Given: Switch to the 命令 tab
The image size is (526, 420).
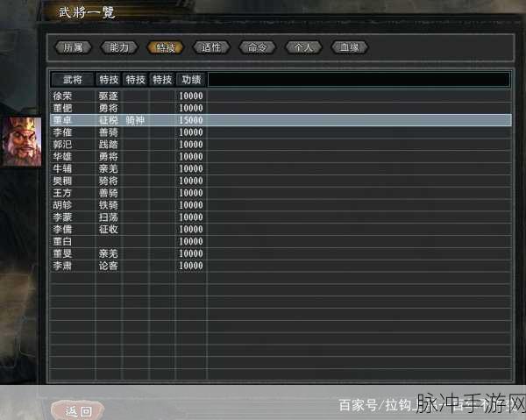Looking at the screenshot, I should [x=257, y=47].
